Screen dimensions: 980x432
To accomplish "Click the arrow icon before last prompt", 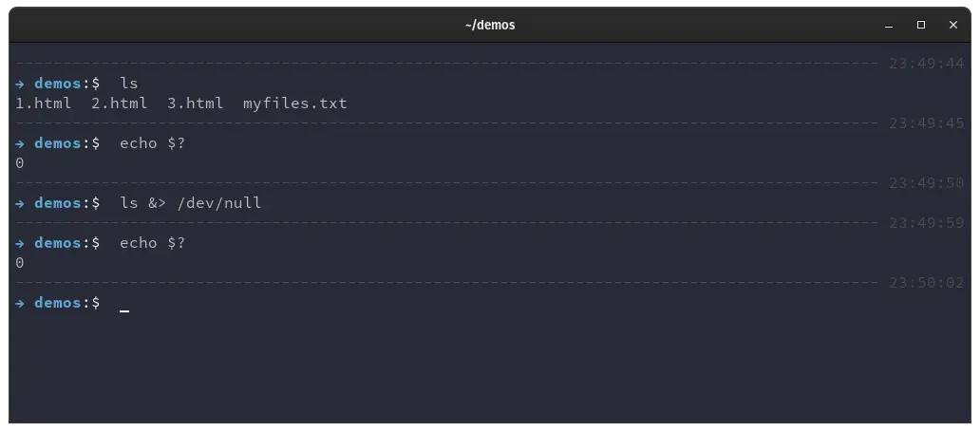I will [x=20, y=303].
